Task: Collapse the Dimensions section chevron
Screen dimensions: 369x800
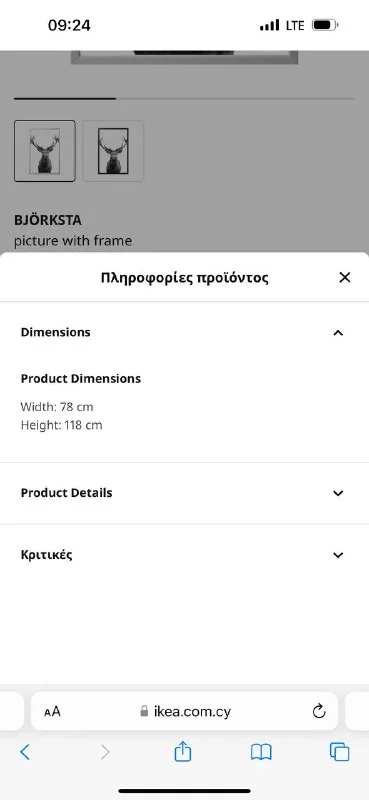Action: coord(338,333)
